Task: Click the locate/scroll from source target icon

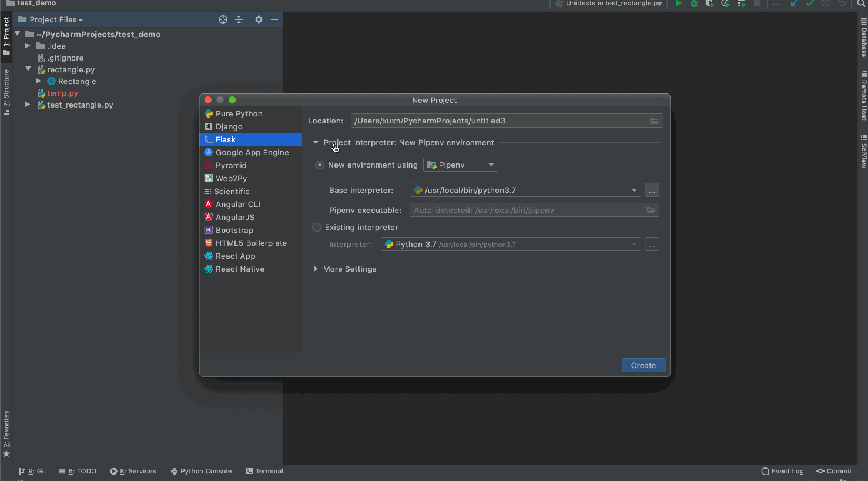Action: click(223, 19)
